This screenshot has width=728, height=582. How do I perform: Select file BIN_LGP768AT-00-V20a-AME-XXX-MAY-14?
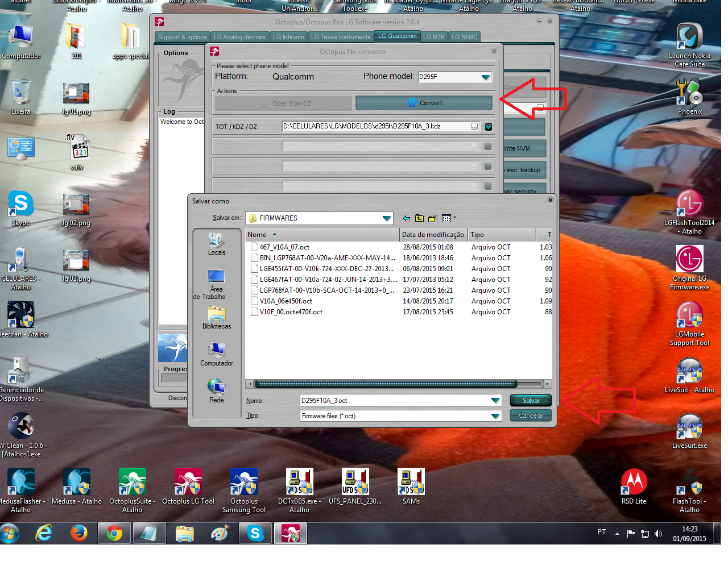[327, 258]
